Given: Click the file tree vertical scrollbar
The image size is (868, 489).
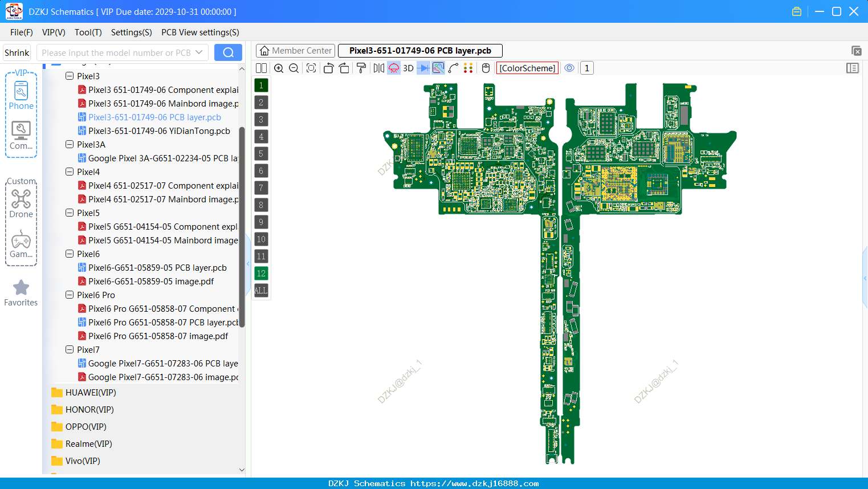Looking at the screenshot, I should pos(242,227).
